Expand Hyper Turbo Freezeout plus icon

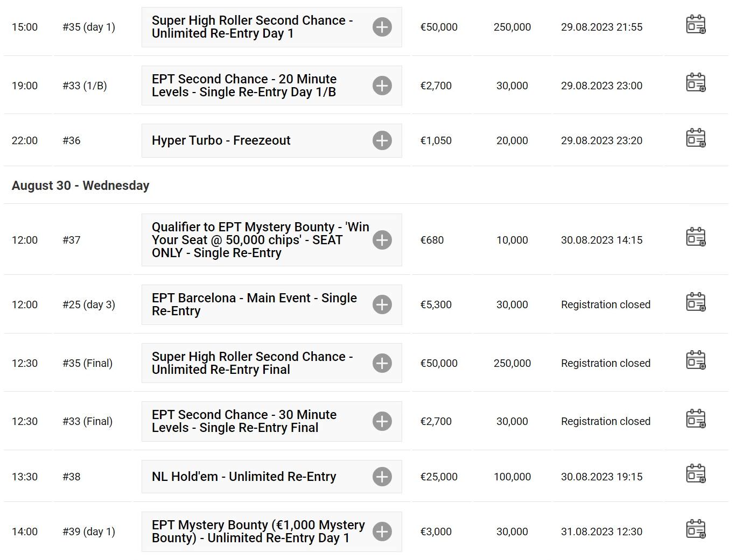[382, 140]
